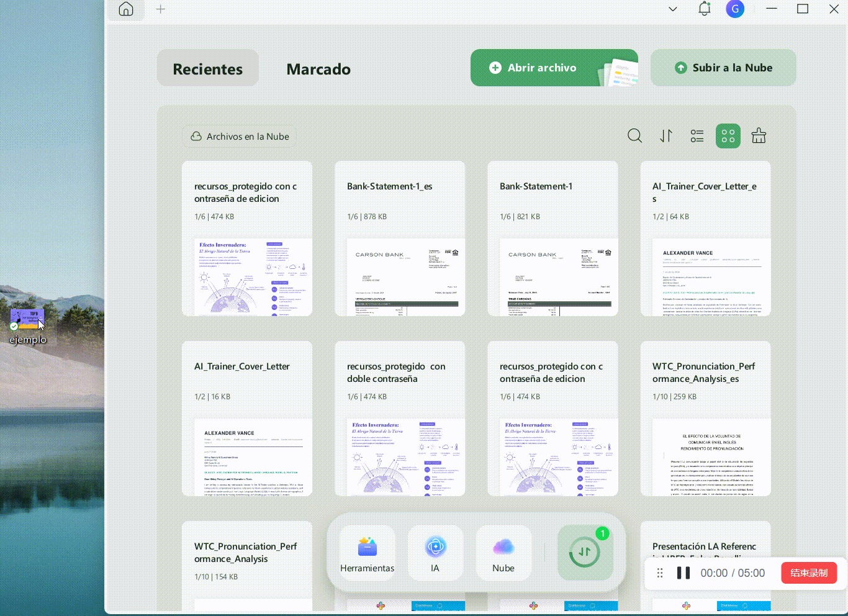Click the Abrir archivo button
The image size is (848, 616).
point(554,68)
